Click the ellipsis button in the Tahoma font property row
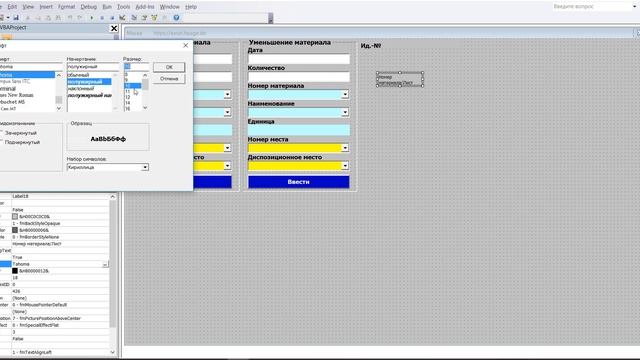The height and width of the screenshot is (360, 640). [x=105, y=264]
